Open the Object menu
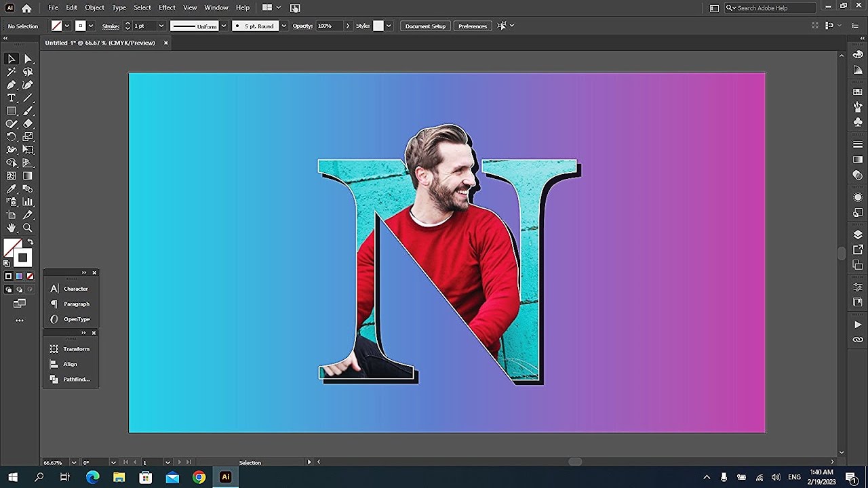 tap(94, 7)
